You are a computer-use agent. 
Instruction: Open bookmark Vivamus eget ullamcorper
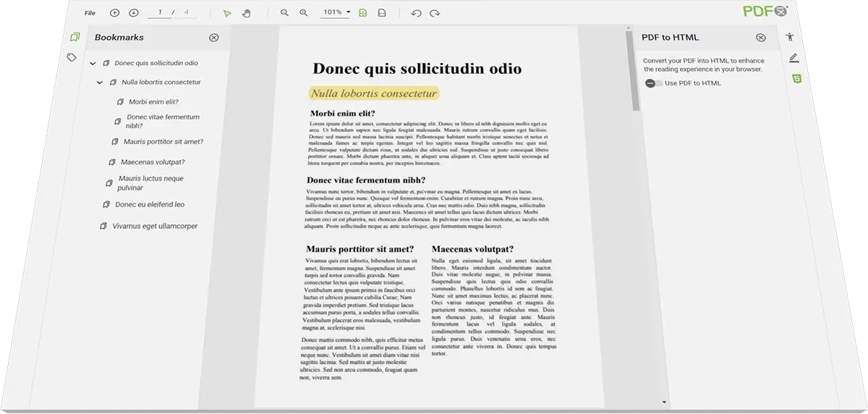coord(154,227)
